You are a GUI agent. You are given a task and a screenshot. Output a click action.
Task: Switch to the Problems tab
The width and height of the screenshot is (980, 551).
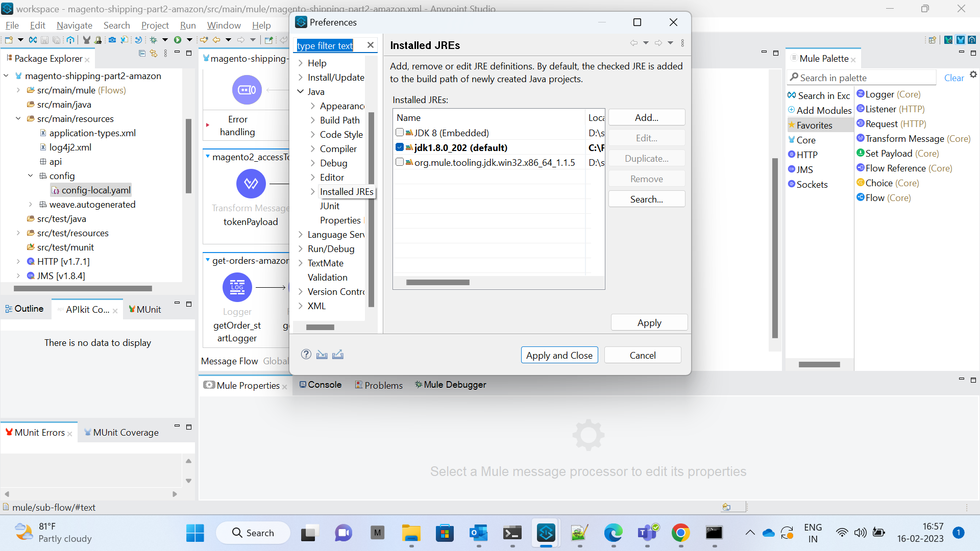(379, 385)
